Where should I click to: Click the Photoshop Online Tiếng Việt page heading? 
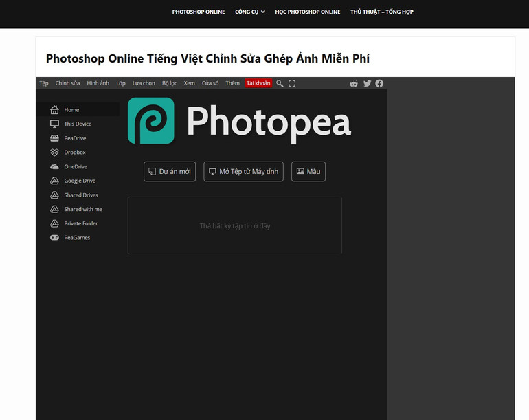click(207, 58)
